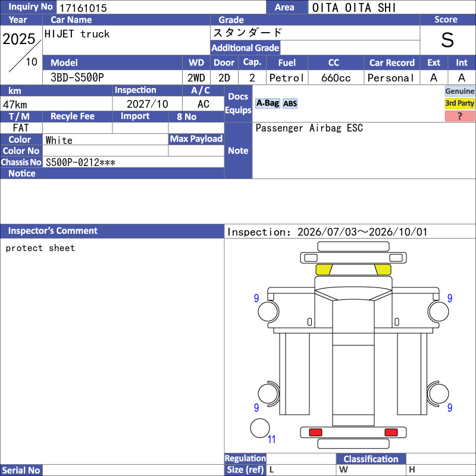Click the left yellow windshield corner marker
The image size is (476, 476).
pyautogui.click(x=324, y=270)
